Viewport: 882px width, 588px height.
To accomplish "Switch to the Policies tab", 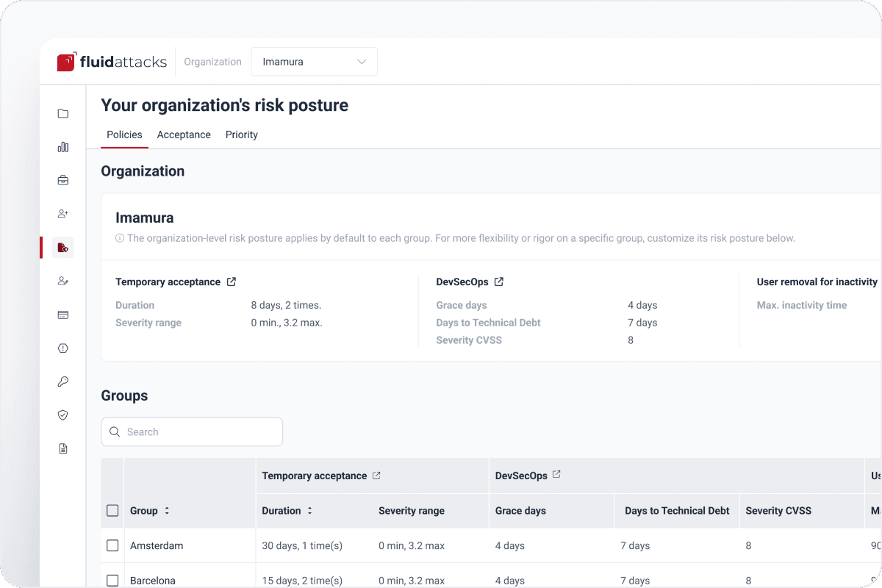I will pos(124,135).
